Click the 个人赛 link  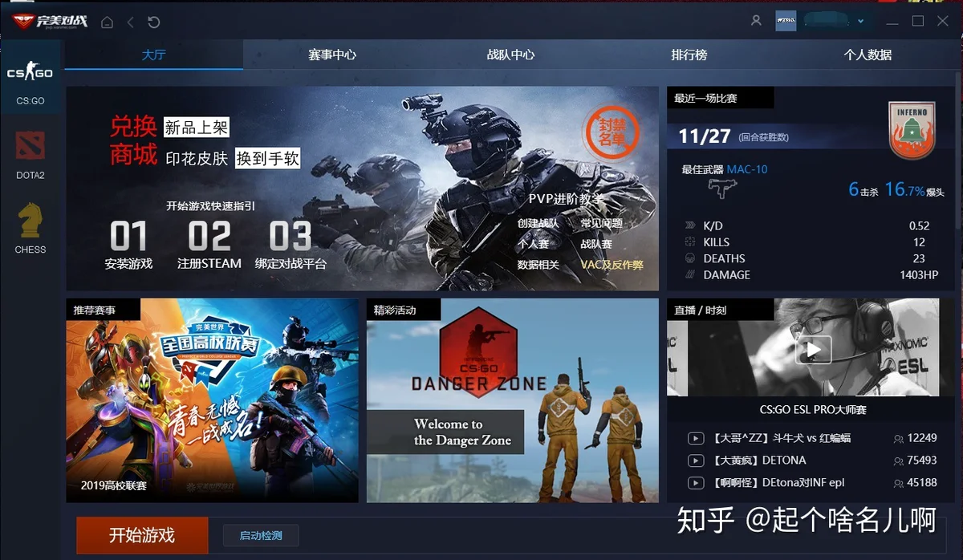533,244
